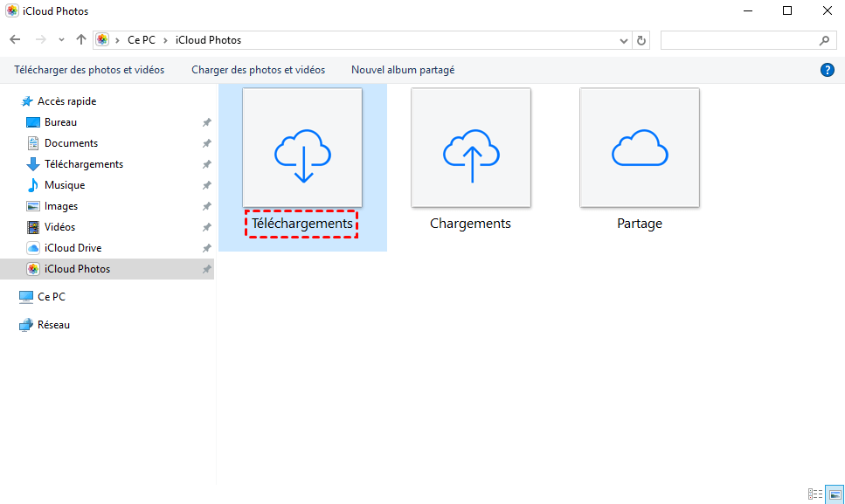
Task: Click Charger des photos et vidéos
Action: click(x=258, y=70)
